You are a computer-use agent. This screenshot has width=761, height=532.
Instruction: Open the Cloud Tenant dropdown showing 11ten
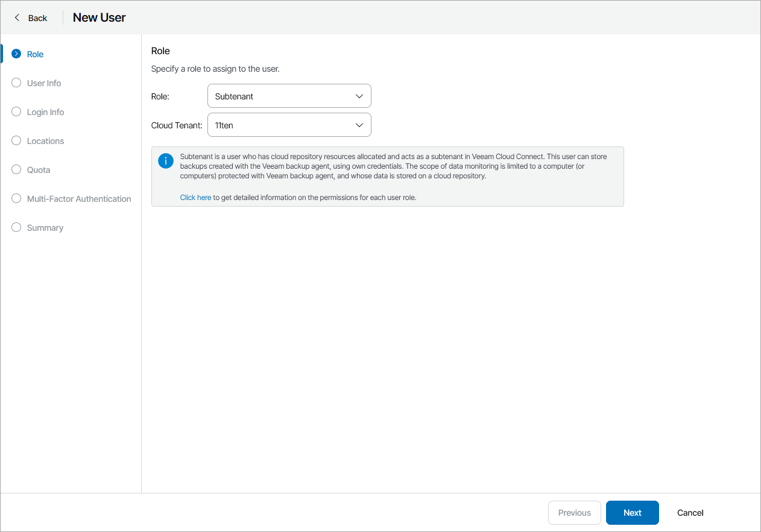pyautogui.click(x=289, y=125)
